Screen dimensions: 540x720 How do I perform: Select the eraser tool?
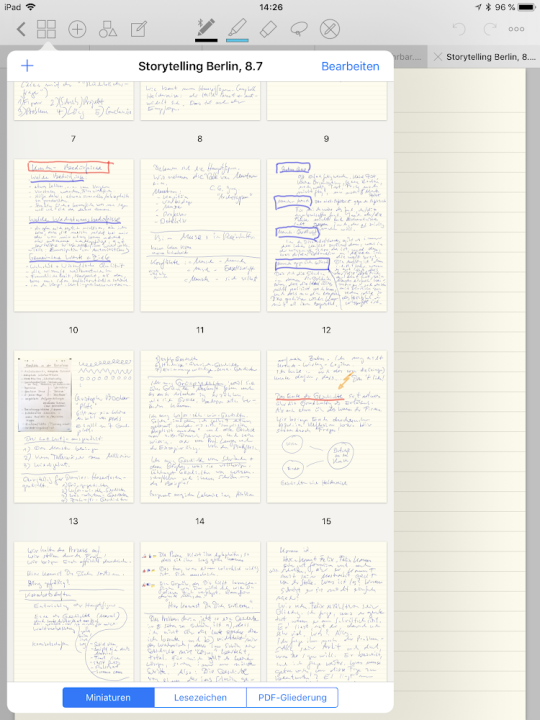pos(268,29)
